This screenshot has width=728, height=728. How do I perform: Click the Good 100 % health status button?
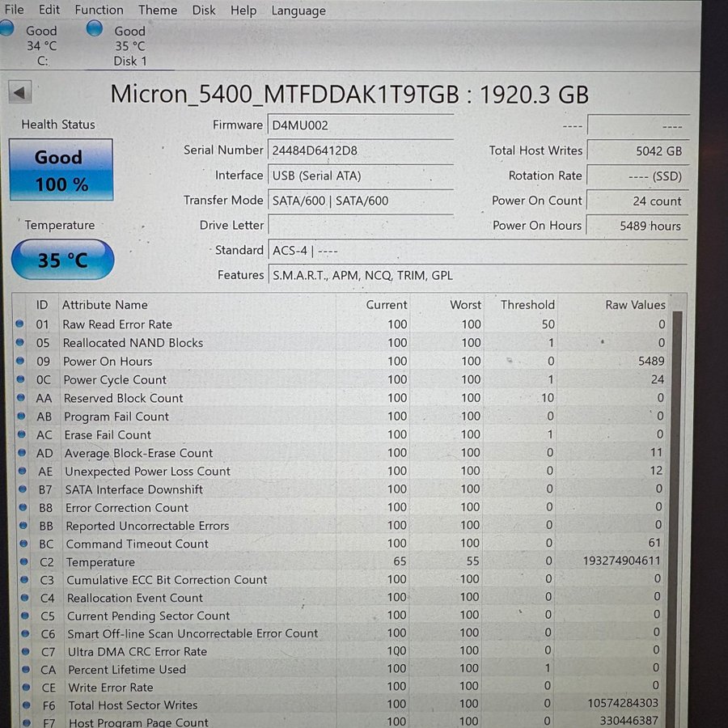tap(61, 170)
